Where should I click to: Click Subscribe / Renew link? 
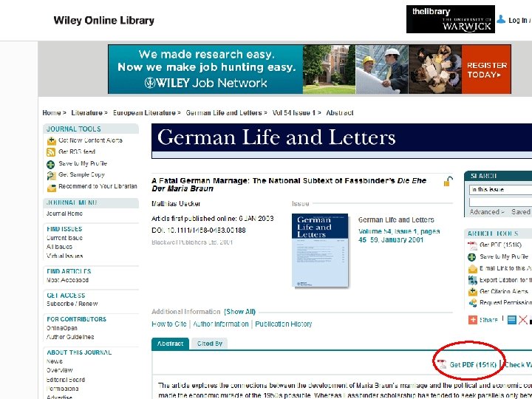(x=72, y=304)
